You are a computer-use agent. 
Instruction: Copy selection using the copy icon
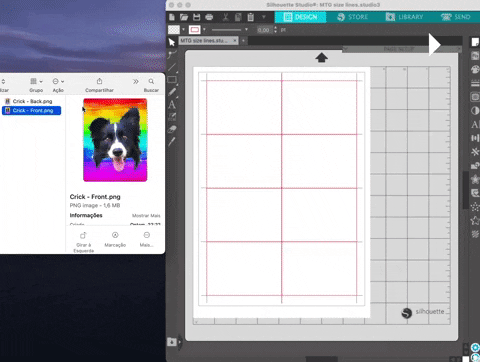(x=238, y=17)
